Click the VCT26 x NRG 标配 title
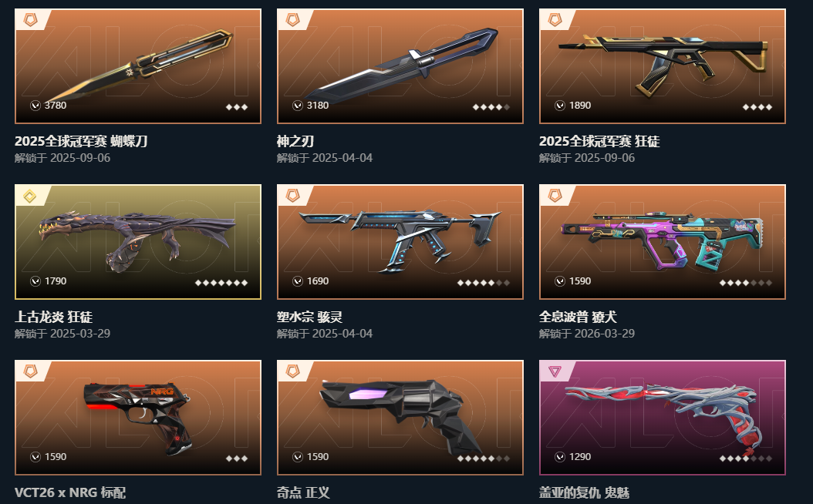Screen dimensions: 813x504 point(70,492)
